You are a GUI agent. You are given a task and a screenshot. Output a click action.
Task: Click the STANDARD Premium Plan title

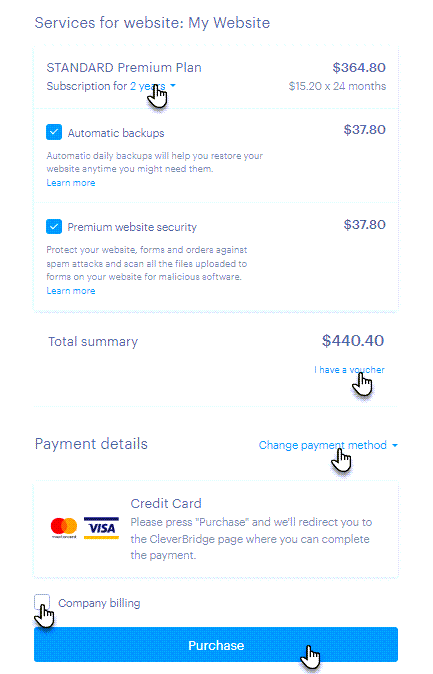(x=124, y=67)
